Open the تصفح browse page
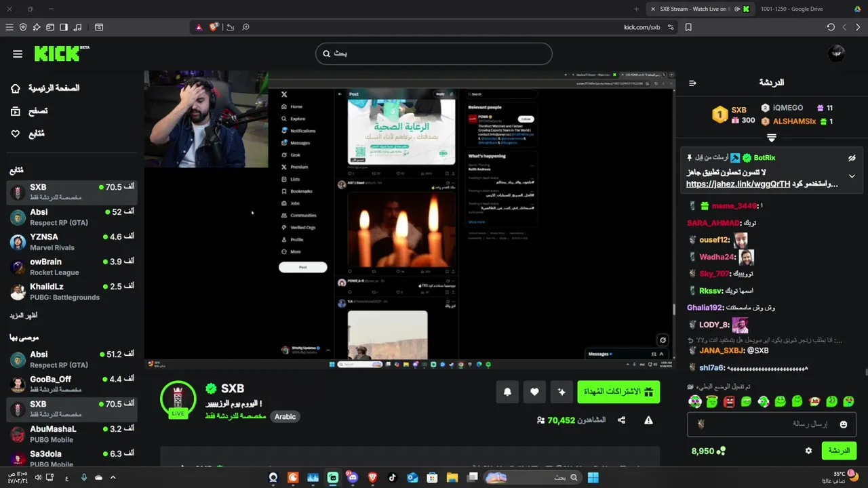This screenshot has width=868, height=488. coord(28,111)
